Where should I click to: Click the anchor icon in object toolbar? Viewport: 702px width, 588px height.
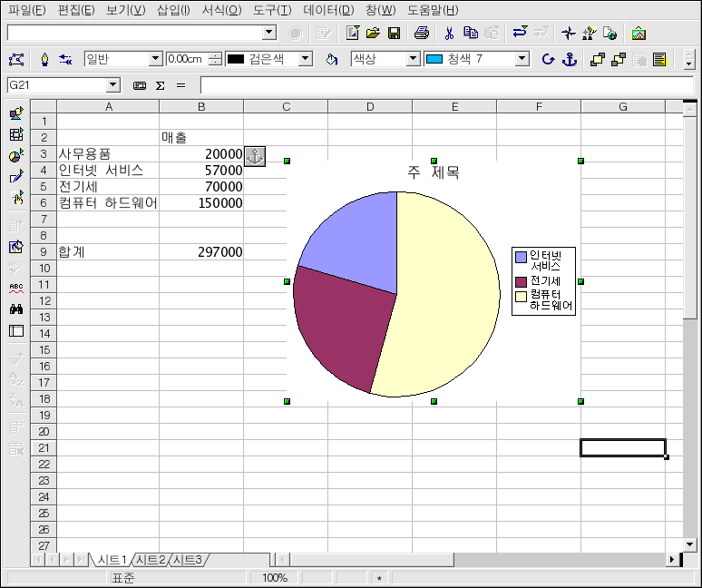(x=570, y=60)
